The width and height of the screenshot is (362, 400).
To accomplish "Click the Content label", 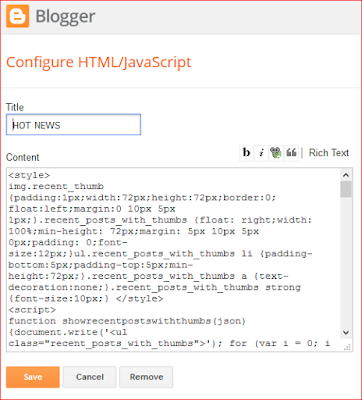I will pos(23,157).
